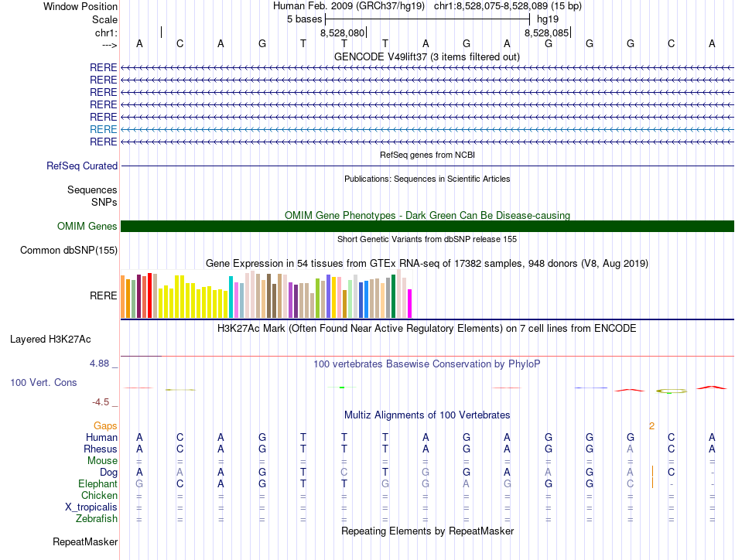
Task: Click the GENCODE V49lift37 track title
Action: pyautogui.click(x=426, y=56)
